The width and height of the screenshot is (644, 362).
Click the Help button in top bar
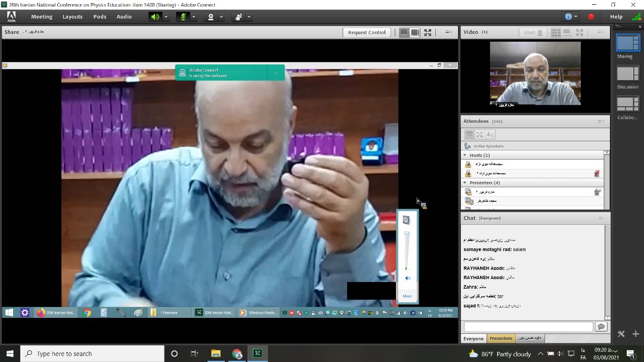(x=616, y=17)
